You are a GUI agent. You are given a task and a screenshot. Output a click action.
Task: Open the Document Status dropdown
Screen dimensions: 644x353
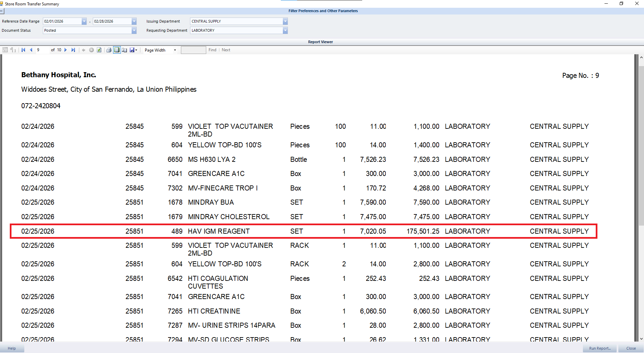(x=134, y=30)
